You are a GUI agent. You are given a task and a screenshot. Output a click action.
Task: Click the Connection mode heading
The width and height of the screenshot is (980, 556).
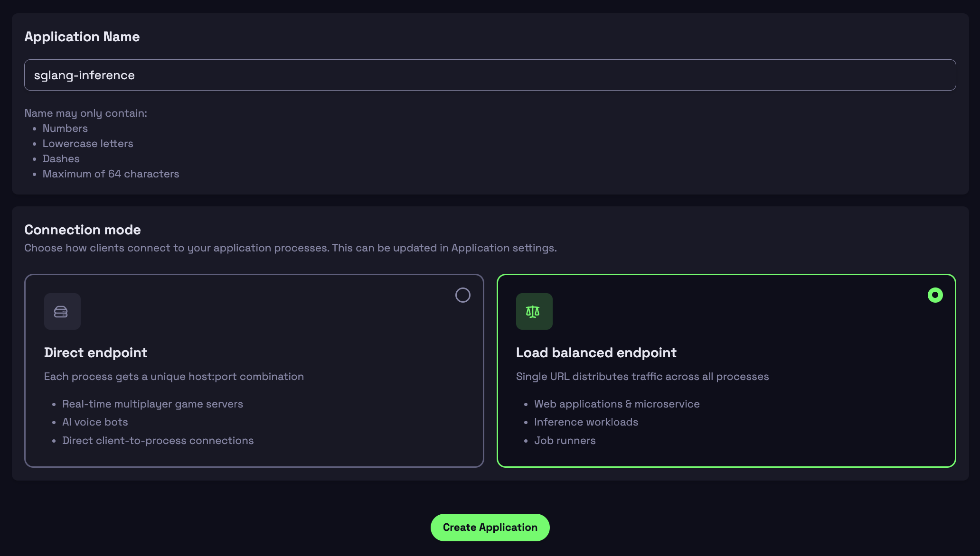coord(83,230)
